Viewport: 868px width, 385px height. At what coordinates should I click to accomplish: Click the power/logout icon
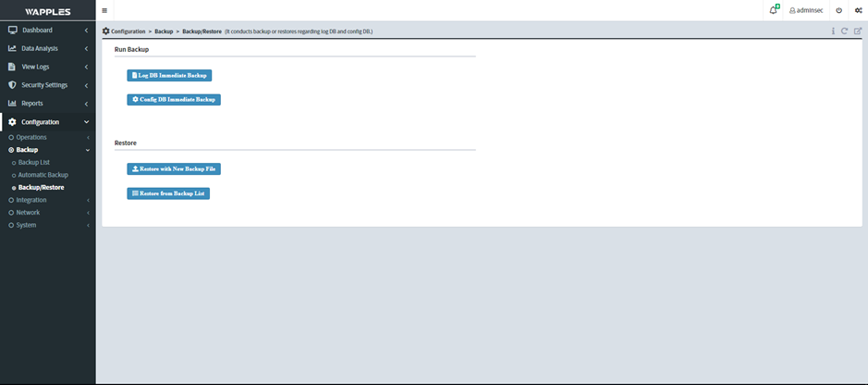pos(838,10)
